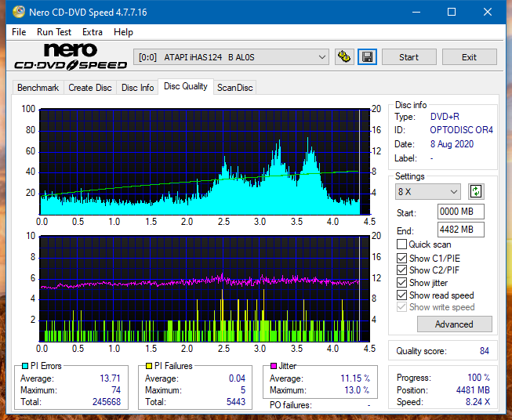Click PI Errors maximum value 74
512x420 pixels.
point(116,390)
